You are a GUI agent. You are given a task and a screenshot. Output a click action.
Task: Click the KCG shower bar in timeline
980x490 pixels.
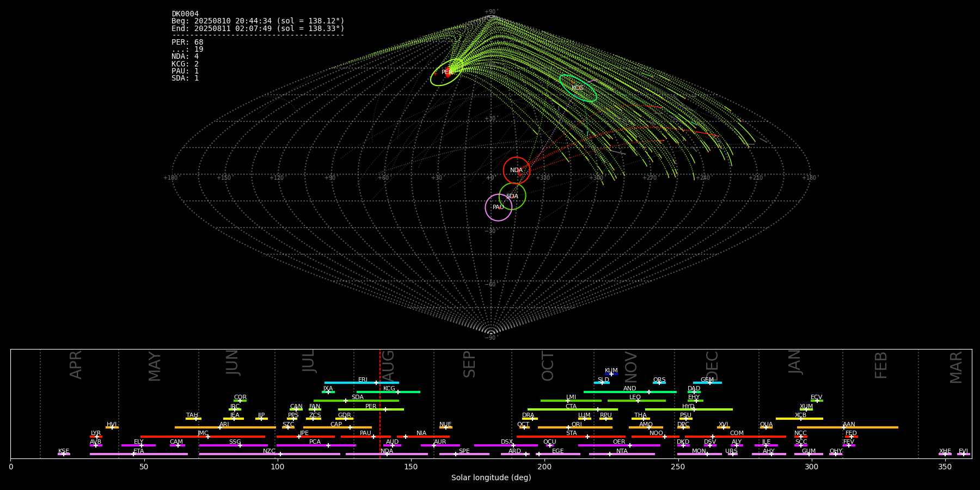(x=388, y=392)
